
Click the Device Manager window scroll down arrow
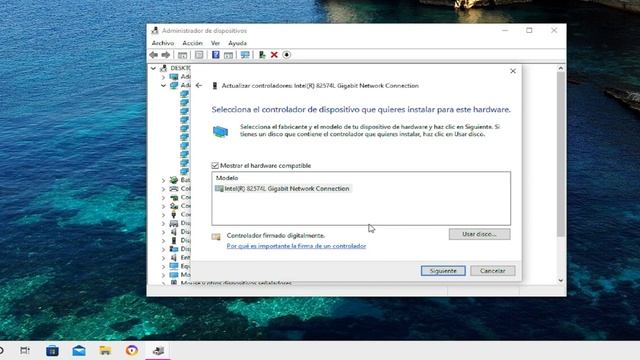click(560, 280)
